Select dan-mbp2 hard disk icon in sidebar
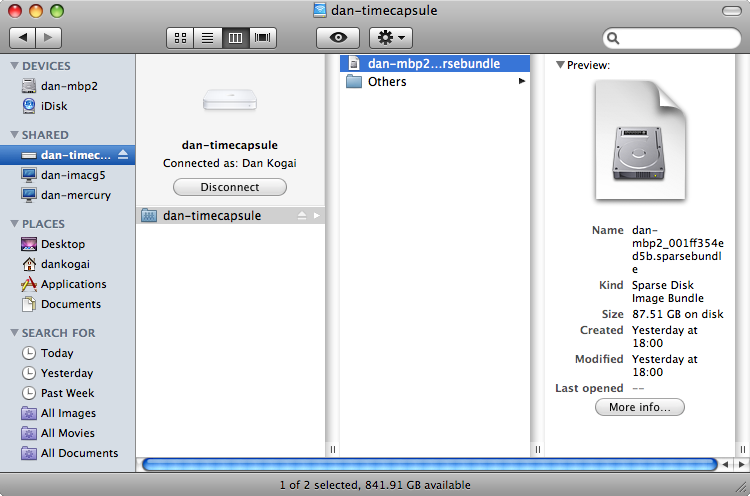This screenshot has width=750, height=496. pos(29,86)
